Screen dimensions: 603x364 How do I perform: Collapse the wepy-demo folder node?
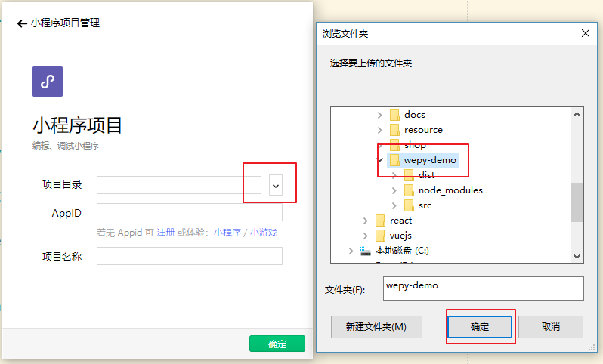(380, 160)
